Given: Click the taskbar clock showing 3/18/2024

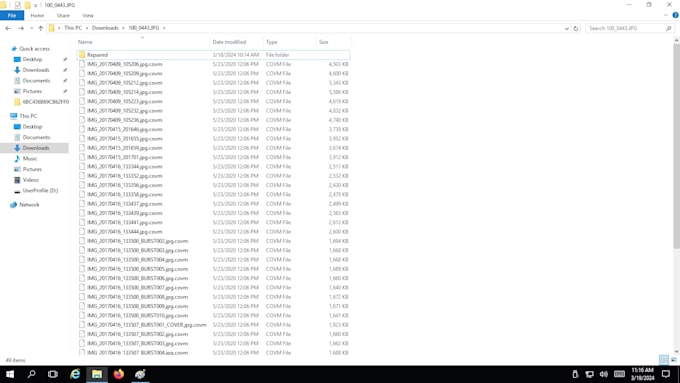Looking at the screenshot, I should pyautogui.click(x=642, y=374).
